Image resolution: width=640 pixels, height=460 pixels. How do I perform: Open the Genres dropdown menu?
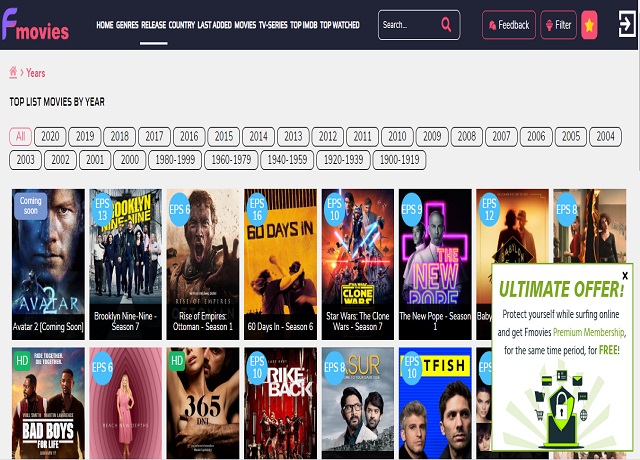click(x=127, y=25)
